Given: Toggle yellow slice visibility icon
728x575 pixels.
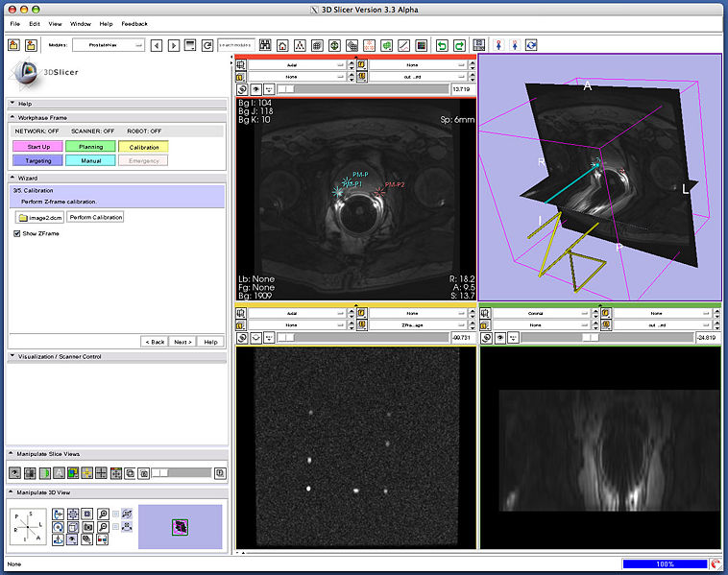Looking at the screenshot, I should coord(255,338).
